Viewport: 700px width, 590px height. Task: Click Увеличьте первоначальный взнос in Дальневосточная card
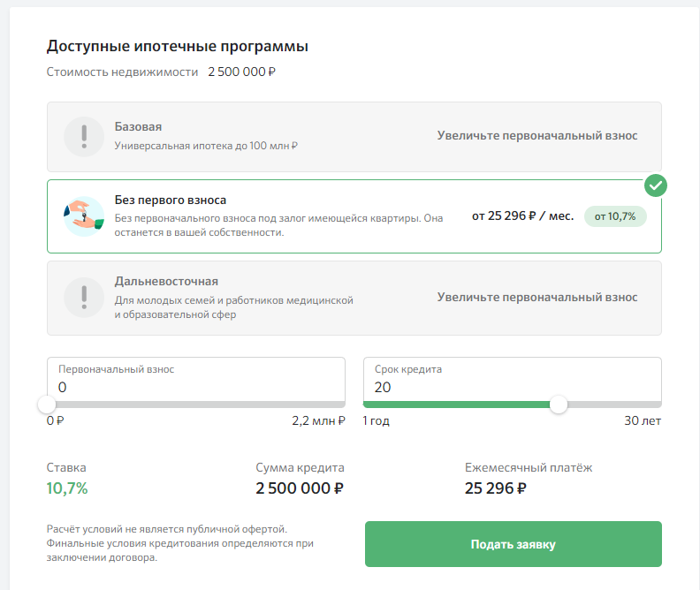click(536, 298)
